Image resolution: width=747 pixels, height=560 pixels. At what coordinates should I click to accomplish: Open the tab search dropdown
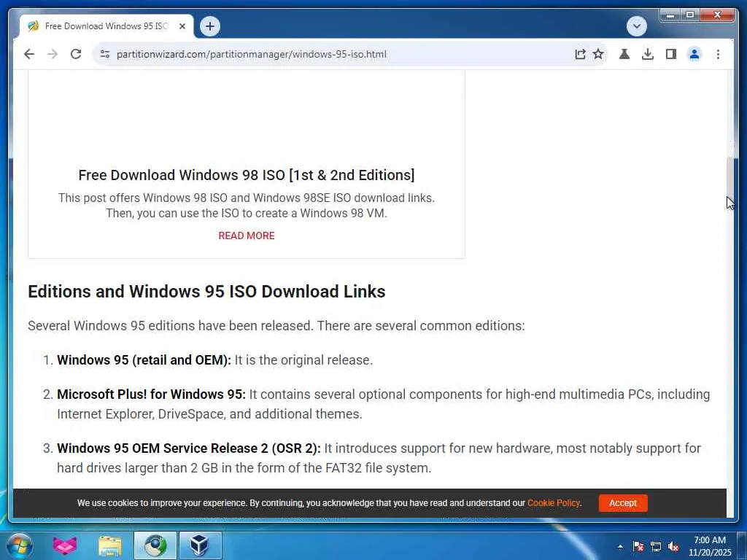(636, 26)
